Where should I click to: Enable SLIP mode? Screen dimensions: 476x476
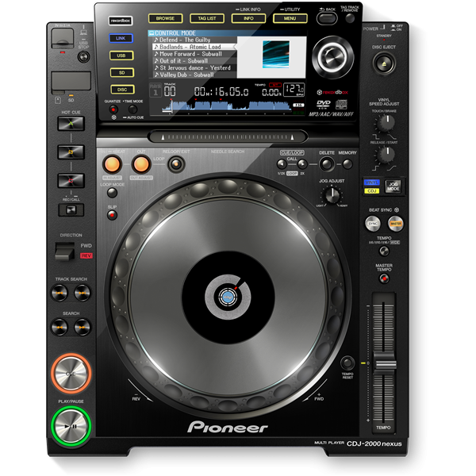click(112, 215)
